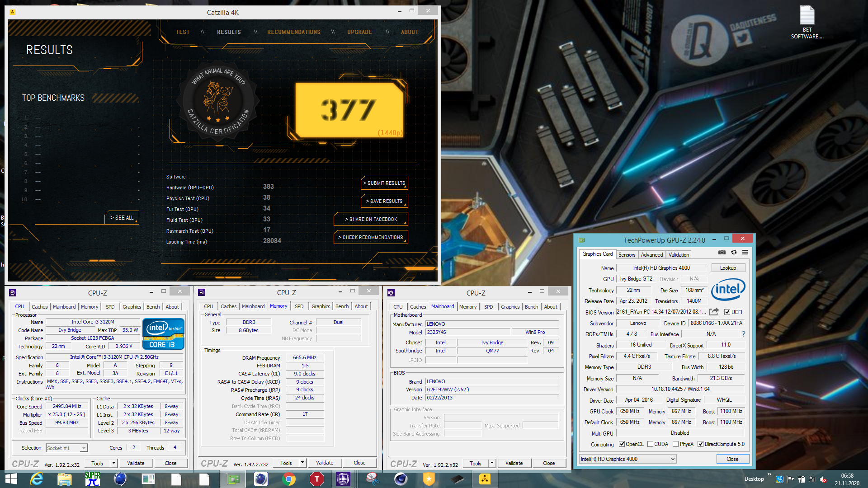The height and width of the screenshot is (488, 868).
Task: Click the Intel logo in GPU-Z
Action: pos(728,289)
